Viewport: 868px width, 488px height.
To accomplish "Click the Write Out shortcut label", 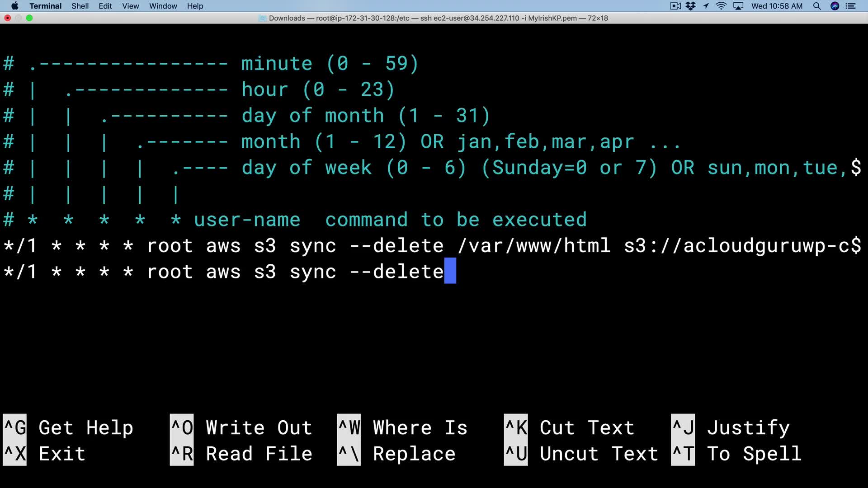I will point(259,427).
